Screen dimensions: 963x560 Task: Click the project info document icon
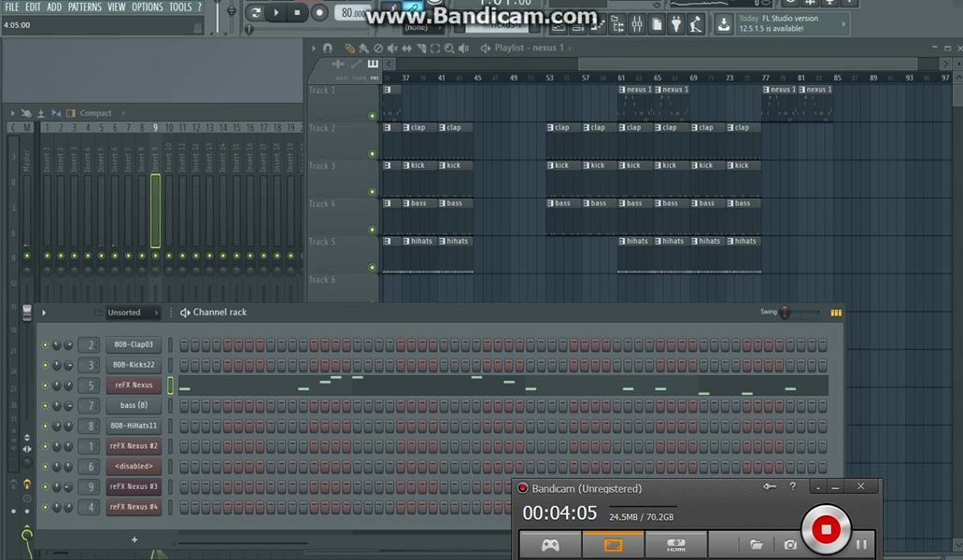(x=657, y=24)
